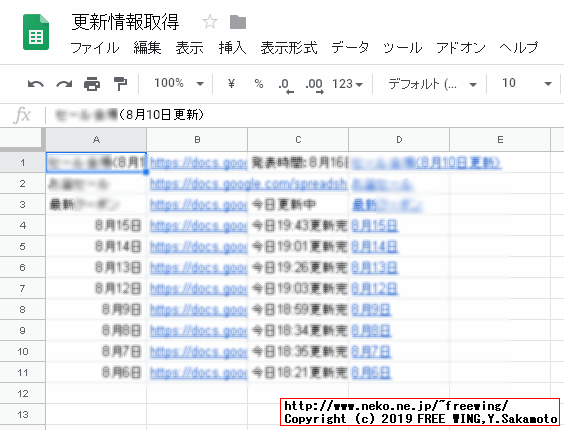Open the 8月7日 link in column D
Screen dimensions: 564x430
[371, 351]
